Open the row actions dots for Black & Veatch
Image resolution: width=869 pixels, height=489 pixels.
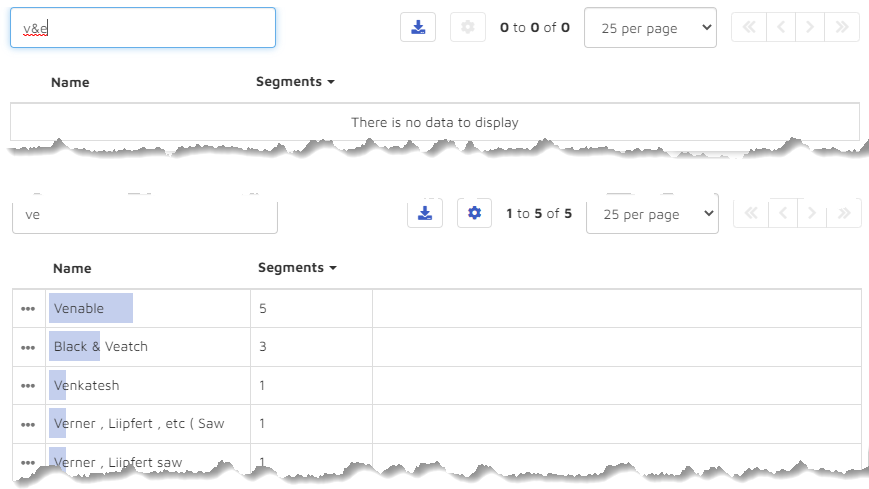tap(28, 348)
